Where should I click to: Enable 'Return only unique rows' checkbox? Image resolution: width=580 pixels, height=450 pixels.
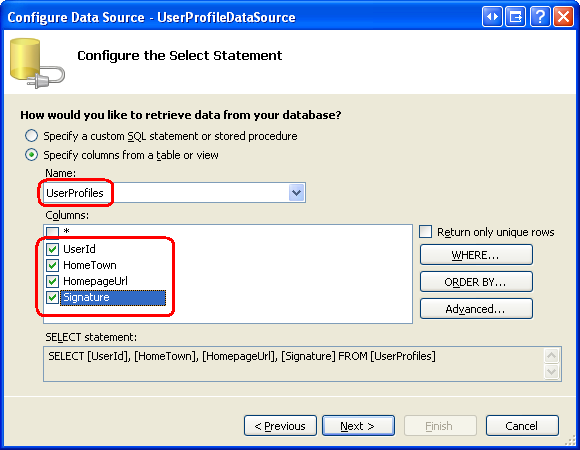(425, 232)
